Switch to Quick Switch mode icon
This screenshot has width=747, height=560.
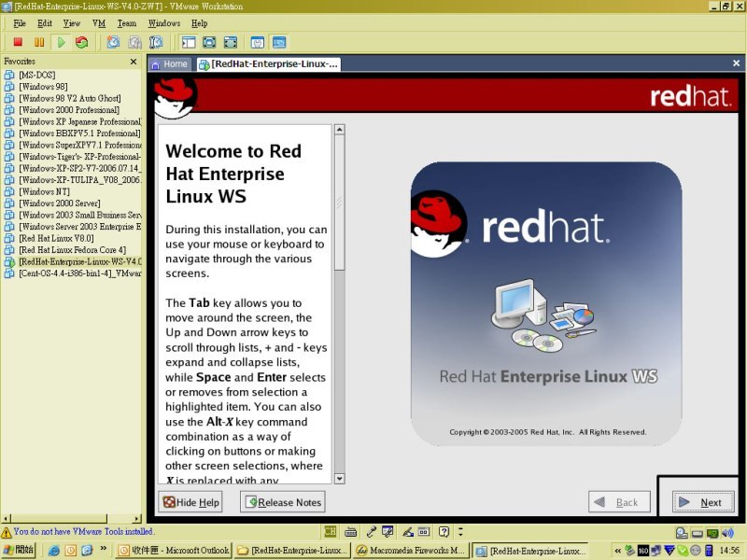click(209, 42)
